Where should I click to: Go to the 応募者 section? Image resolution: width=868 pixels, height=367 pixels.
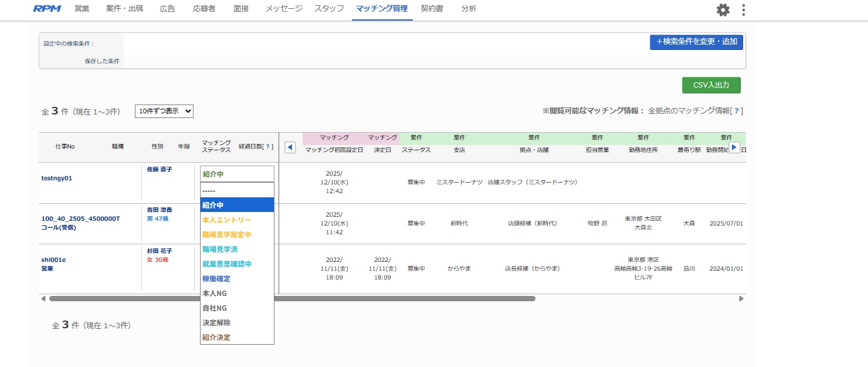[204, 9]
